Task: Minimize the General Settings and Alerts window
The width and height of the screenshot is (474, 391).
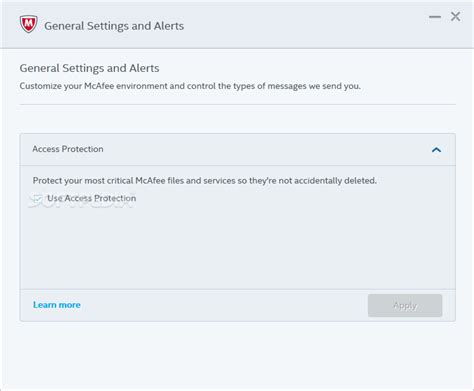Action: click(x=435, y=17)
